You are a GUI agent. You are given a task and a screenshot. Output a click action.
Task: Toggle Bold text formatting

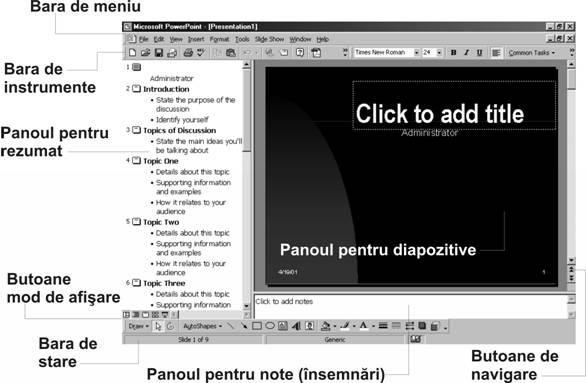pos(453,53)
